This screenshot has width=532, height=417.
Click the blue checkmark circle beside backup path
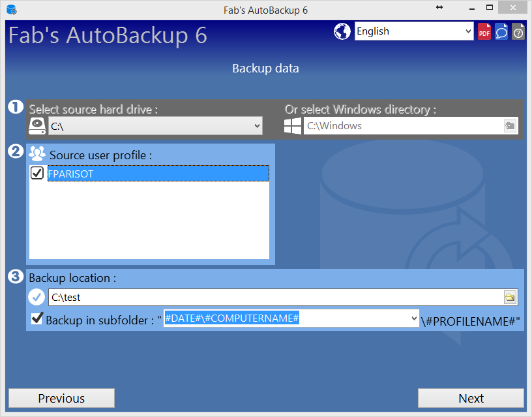click(x=37, y=298)
